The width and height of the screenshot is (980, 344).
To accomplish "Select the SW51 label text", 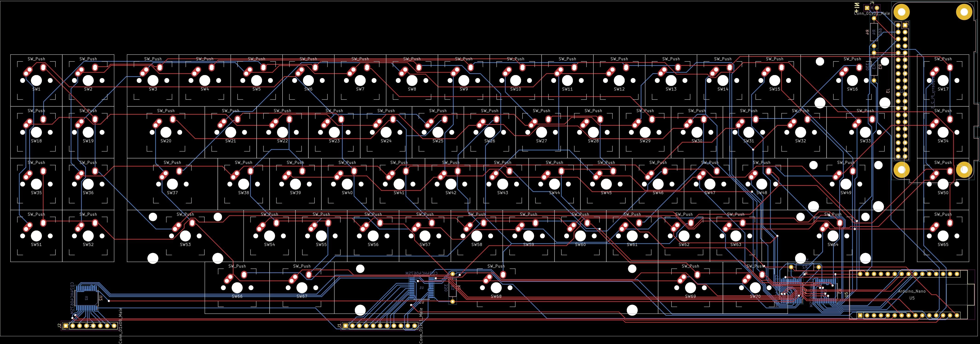I will tap(36, 244).
